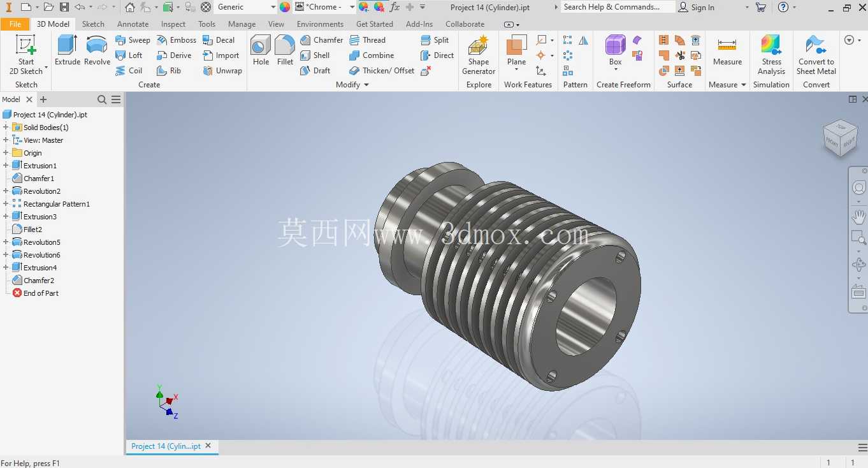Image resolution: width=868 pixels, height=468 pixels.
Task: Choose the Coil tool
Action: pos(129,71)
